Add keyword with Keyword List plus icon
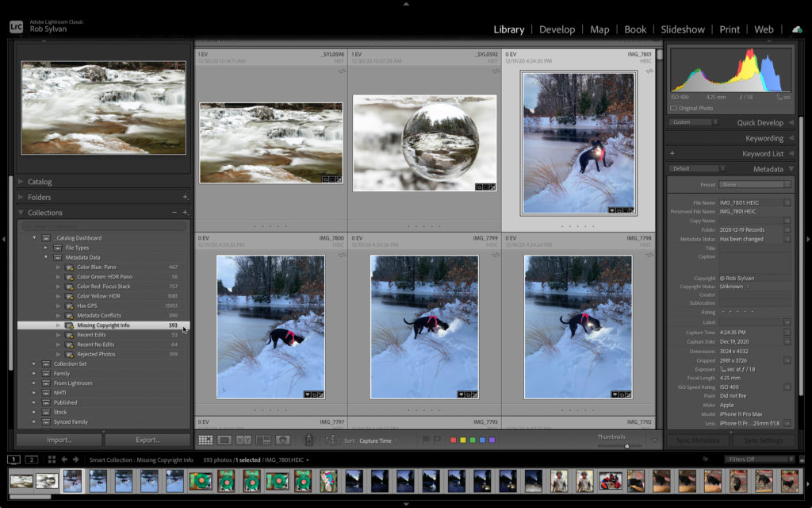 coord(672,153)
